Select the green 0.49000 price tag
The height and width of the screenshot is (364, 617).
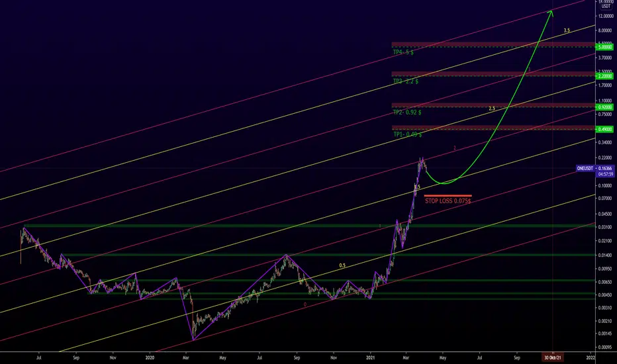pyautogui.click(x=605, y=129)
